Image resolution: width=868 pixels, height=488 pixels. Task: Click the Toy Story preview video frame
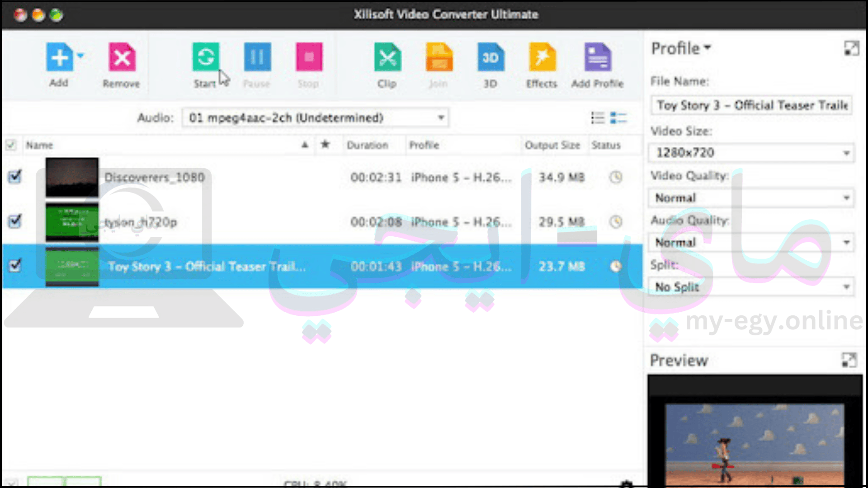click(754, 444)
